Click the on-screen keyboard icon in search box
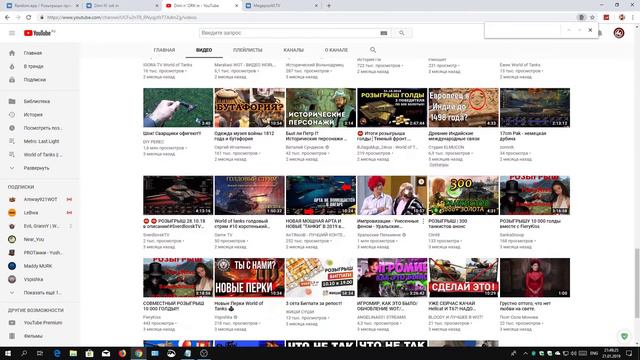The height and width of the screenshot is (360, 640). [384, 33]
